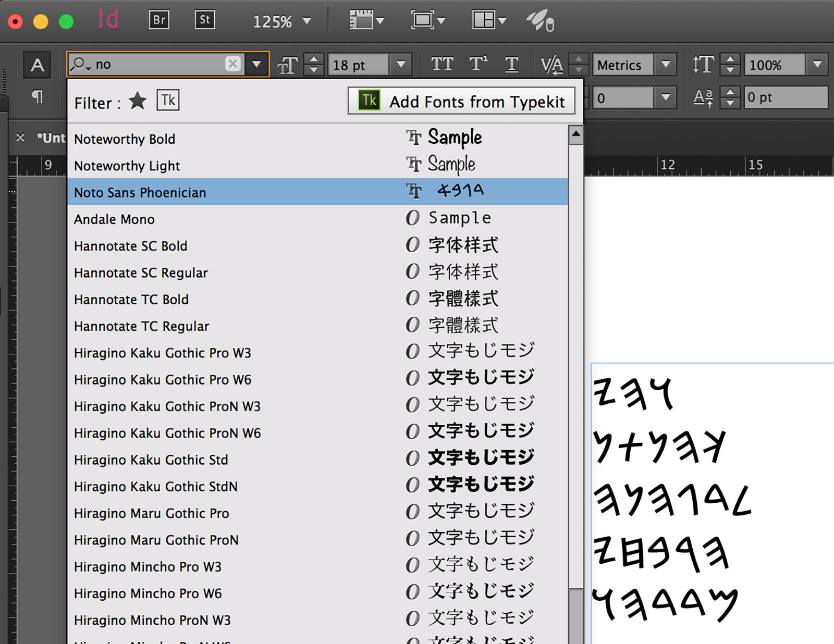Select Character Formatting Controls A icon
Image resolution: width=834 pixels, height=644 pixels.
(x=37, y=65)
